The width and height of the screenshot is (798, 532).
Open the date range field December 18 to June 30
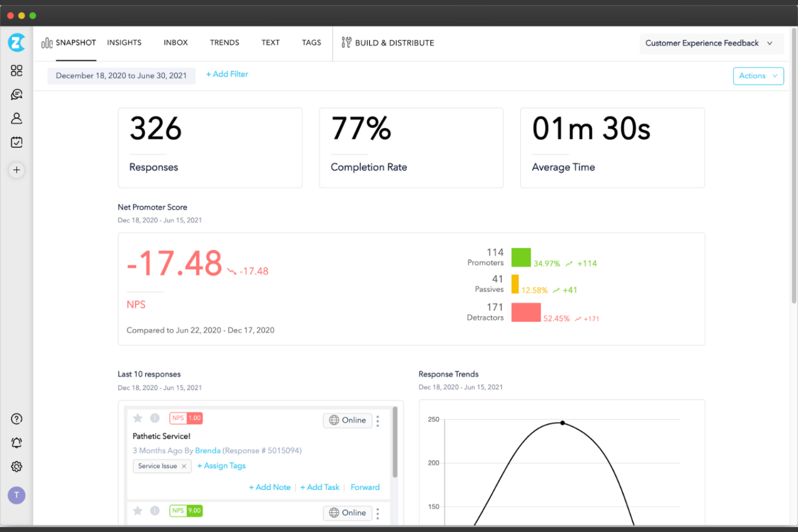[x=121, y=75]
